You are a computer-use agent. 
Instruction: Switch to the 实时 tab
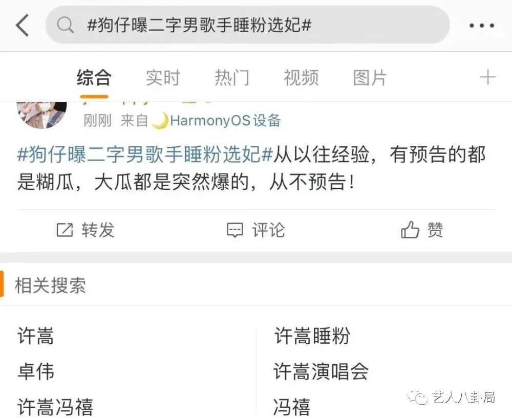(x=163, y=78)
